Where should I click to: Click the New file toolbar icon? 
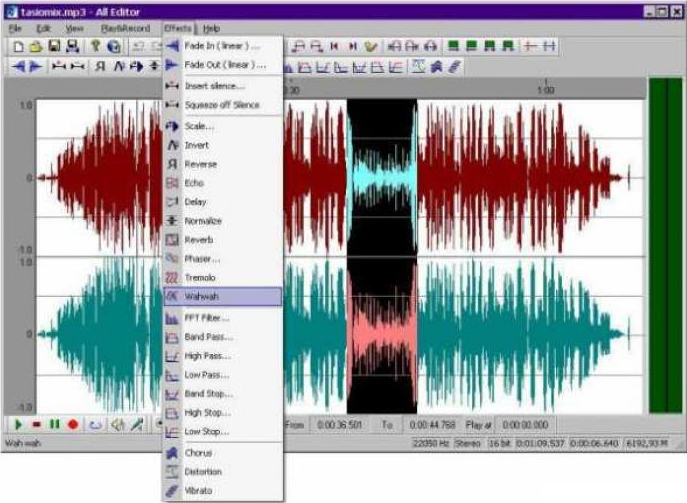tap(17, 46)
